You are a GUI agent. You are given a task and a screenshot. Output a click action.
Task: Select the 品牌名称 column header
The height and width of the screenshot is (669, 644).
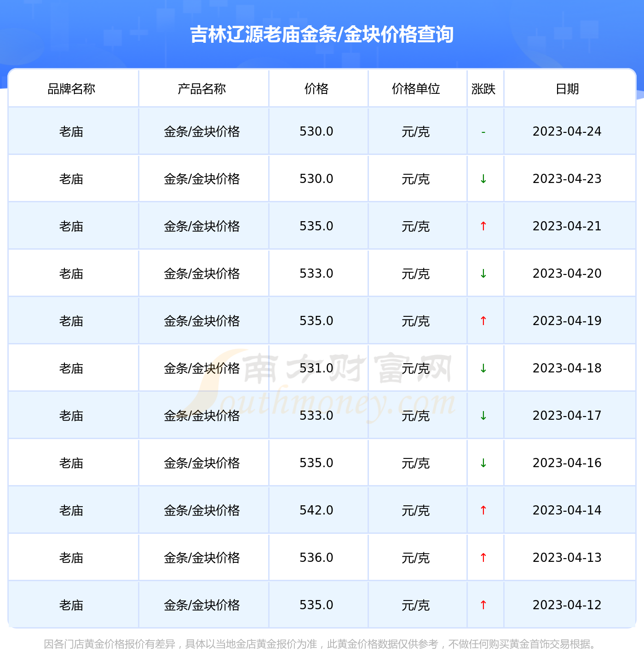71,89
